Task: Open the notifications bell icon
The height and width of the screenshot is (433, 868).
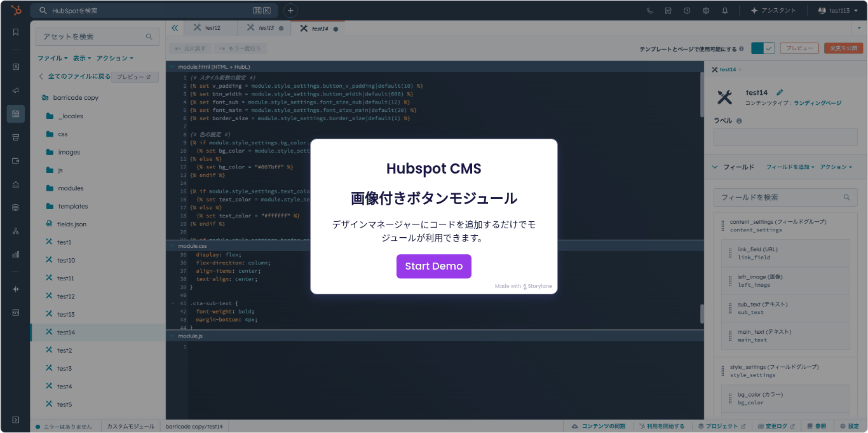Action: pyautogui.click(x=725, y=11)
